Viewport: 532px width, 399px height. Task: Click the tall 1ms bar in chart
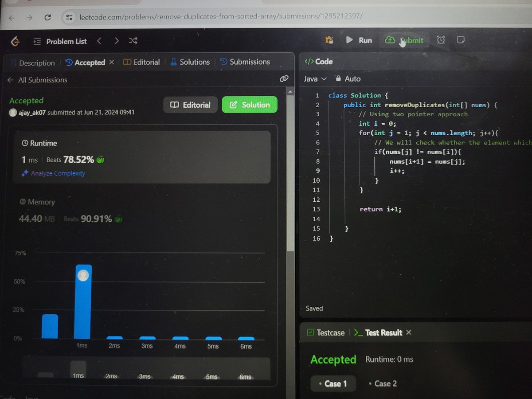pos(83,301)
